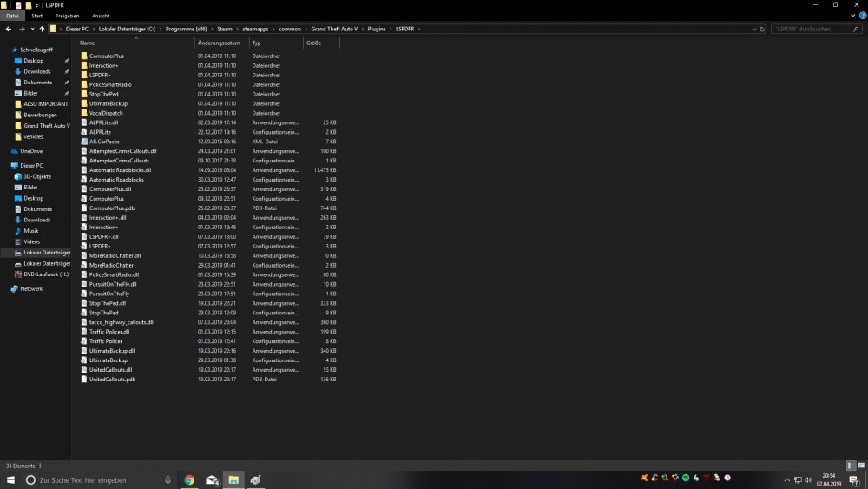Select the tacco_highway_callouts.dll file icon
868x489 pixels.
pyautogui.click(x=84, y=322)
